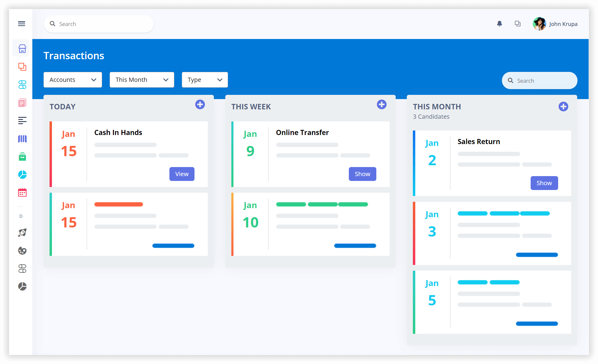The image size is (598, 364).
Task: Click View button on Jan 15 transaction
Action: point(182,173)
